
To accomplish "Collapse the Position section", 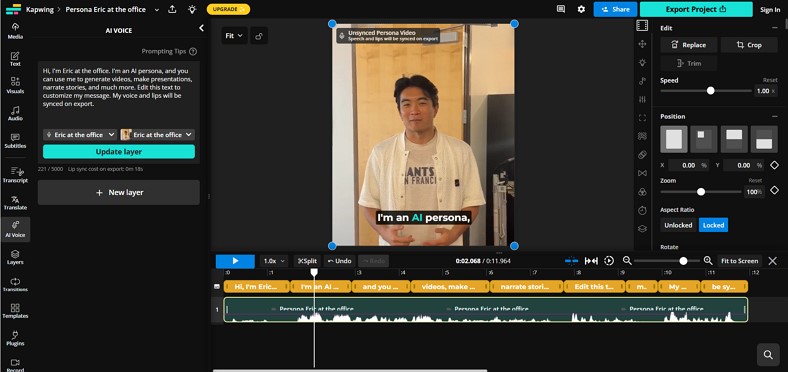I will point(774,116).
